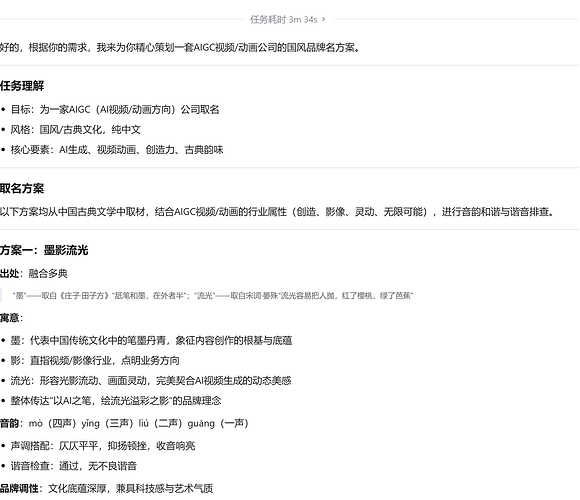The image size is (580, 500).
Task: Click the bullet 谐音检查：通过，无不良谐音
Action: [74, 466]
